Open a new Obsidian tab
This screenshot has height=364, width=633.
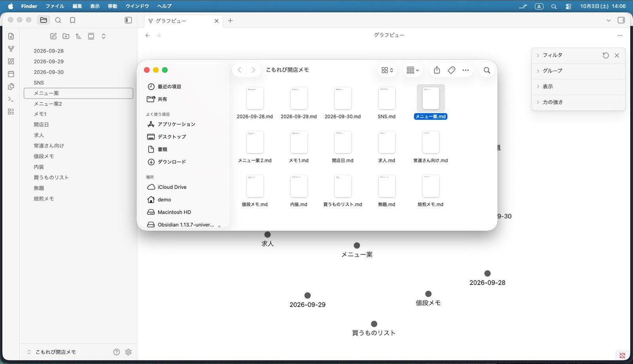[230, 21]
